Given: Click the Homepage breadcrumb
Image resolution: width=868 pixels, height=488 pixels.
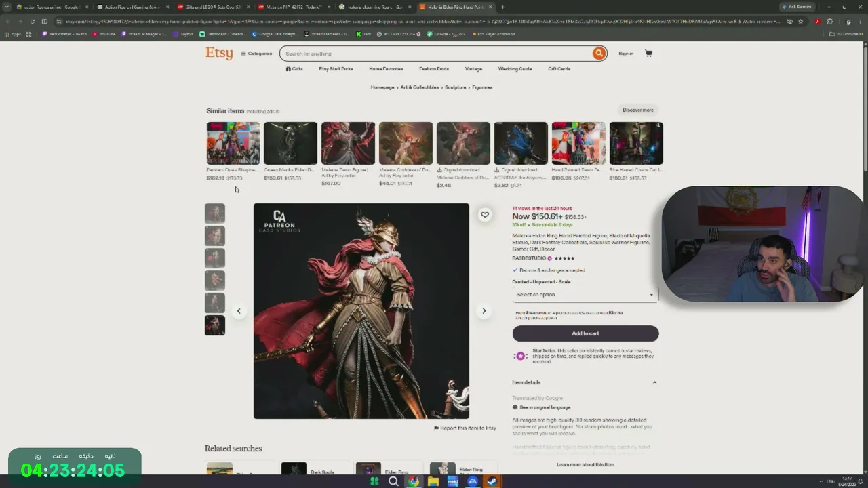Looking at the screenshot, I should [382, 87].
